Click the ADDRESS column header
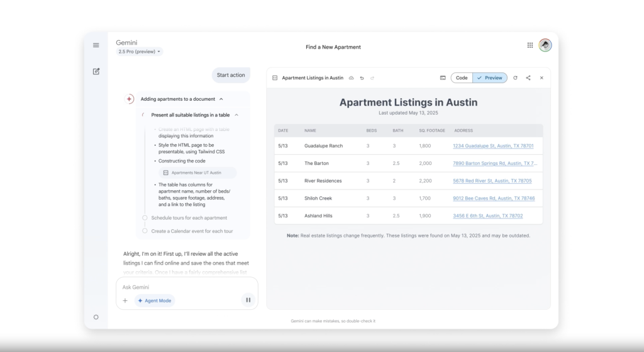Viewport: 644px width, 352px height. (464, 131)
